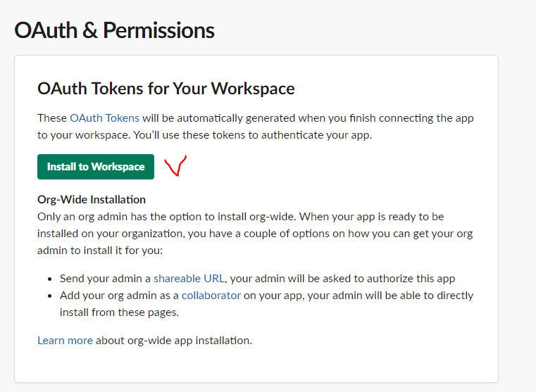Follow the shareable URL link
Viewport: 536px width, 392px height.
[189, 278]
